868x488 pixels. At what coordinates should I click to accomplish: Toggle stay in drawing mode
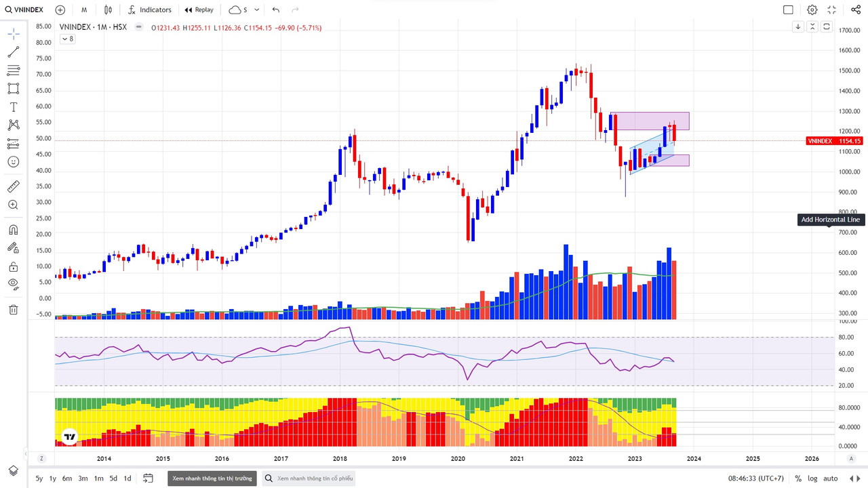(x=14, y=248)
